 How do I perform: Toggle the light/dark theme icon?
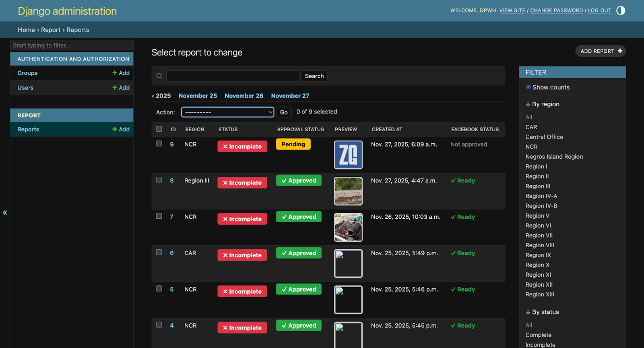(x=621, y=10)
